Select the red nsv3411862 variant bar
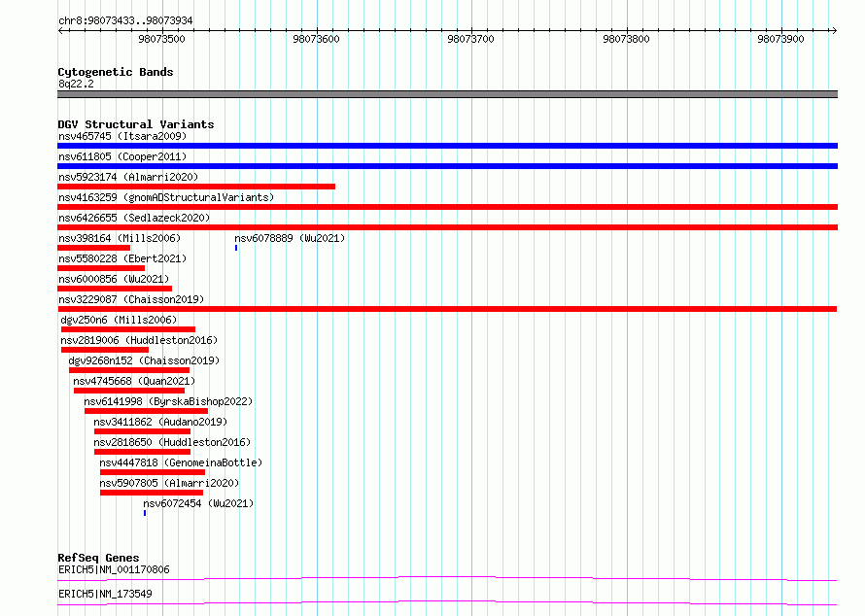The image size is (865, 616). pyautogui.click(x=142, y=431)
